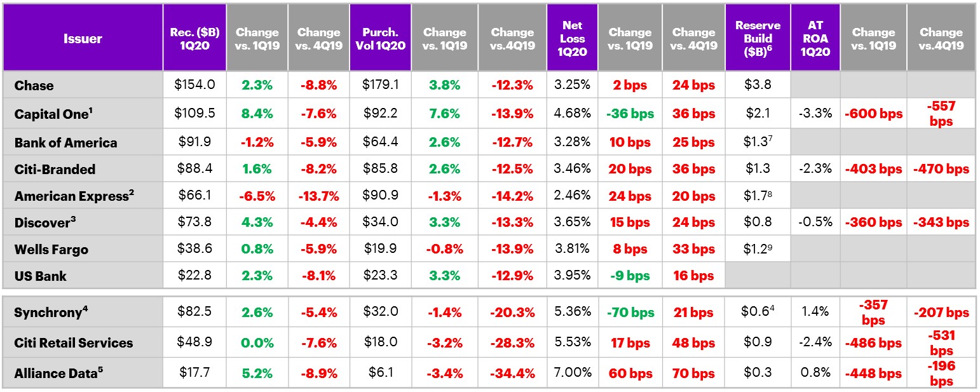
Task: Click the Reserve Build ($B) header
Action: point(758,38)
